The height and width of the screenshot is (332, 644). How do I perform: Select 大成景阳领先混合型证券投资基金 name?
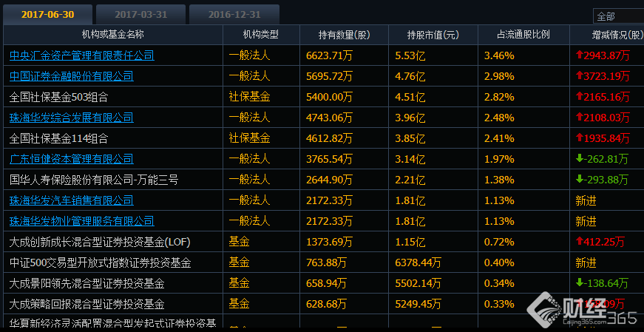point(87,283)
